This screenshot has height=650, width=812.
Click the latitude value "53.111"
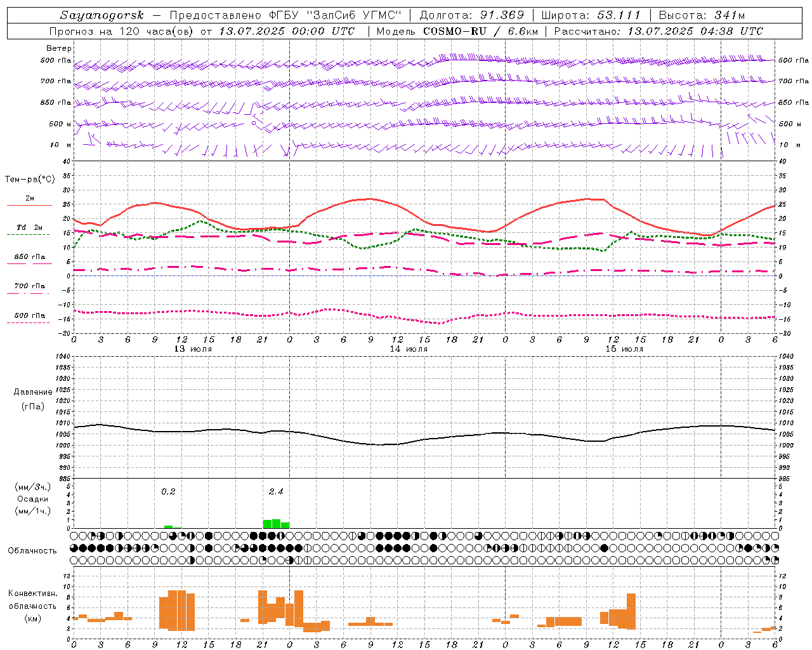pyautogui.click(x=619, y=15)
